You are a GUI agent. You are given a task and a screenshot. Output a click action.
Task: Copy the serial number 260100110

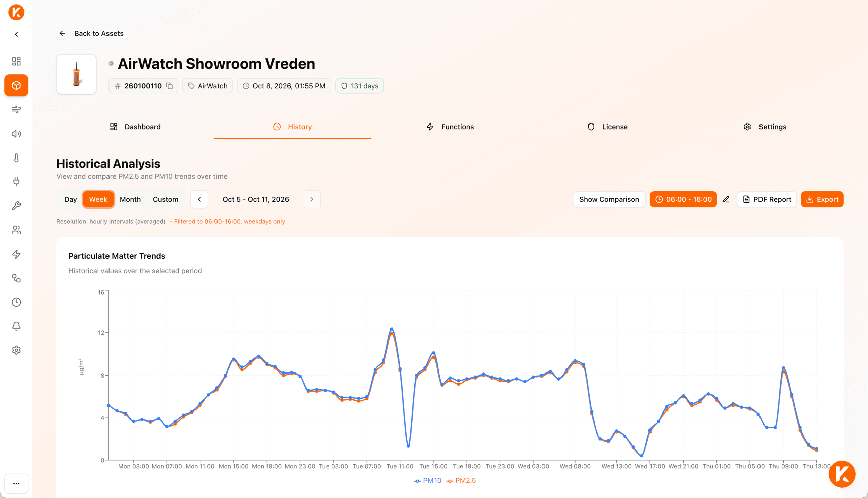pos(170,86)
